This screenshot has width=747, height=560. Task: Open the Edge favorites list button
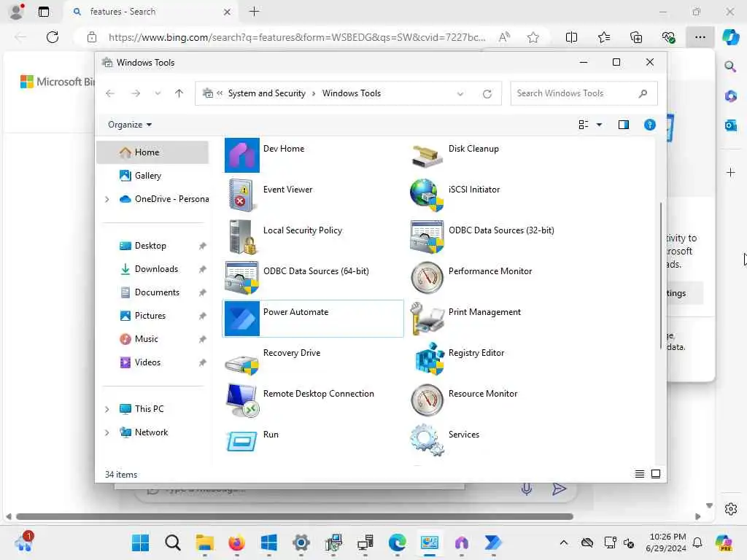pyautogui.click(x=603, y=37)
